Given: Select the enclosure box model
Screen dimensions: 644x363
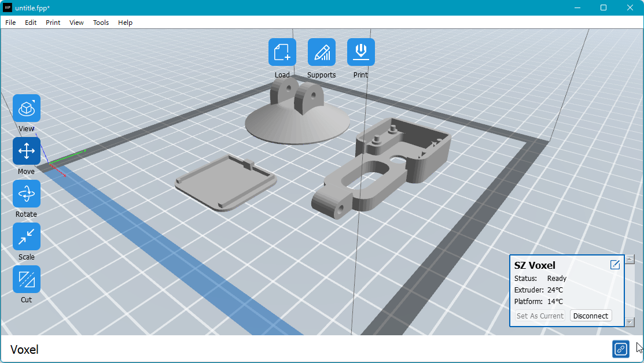Looking at the screenshot, I should tap(382, 168).
